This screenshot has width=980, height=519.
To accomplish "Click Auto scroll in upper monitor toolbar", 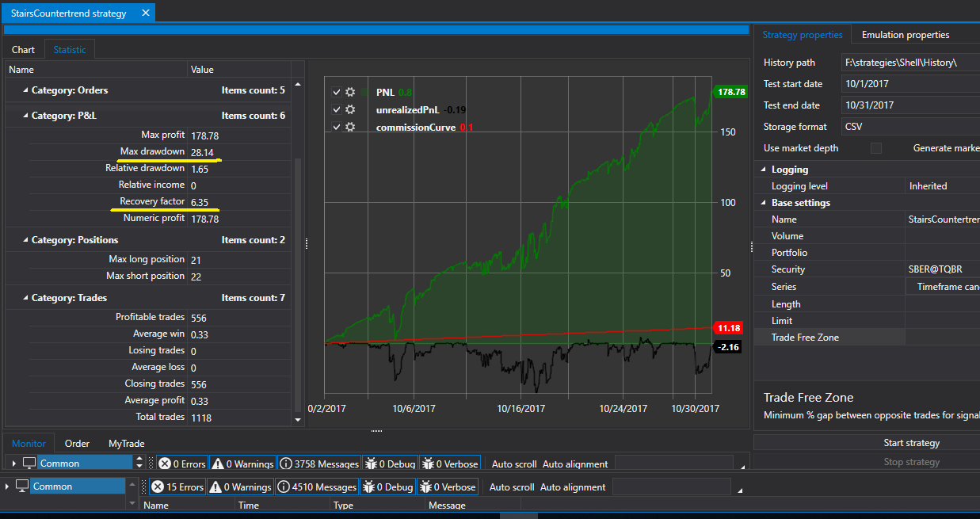I will (514, 464).
